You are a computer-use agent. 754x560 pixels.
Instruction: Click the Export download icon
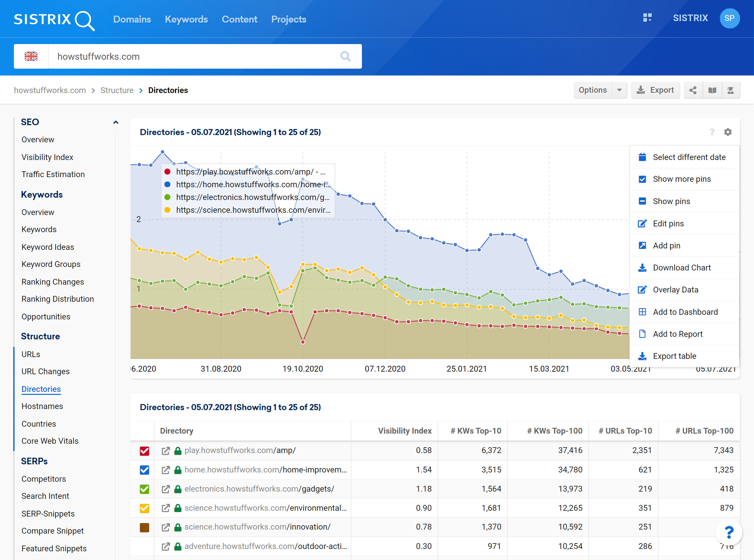[641, 90]
